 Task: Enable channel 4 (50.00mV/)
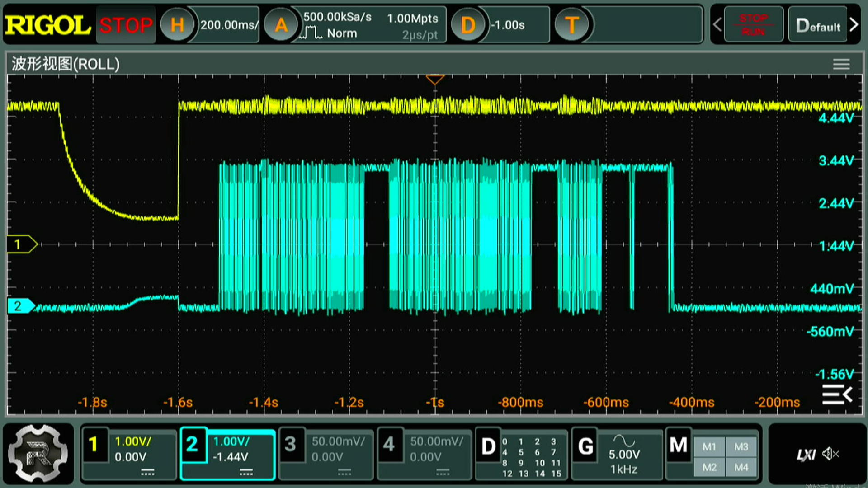tap(425, 453)
